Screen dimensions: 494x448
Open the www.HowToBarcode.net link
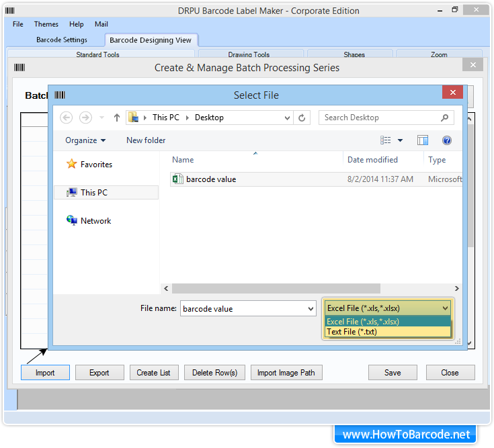[406, 435]
